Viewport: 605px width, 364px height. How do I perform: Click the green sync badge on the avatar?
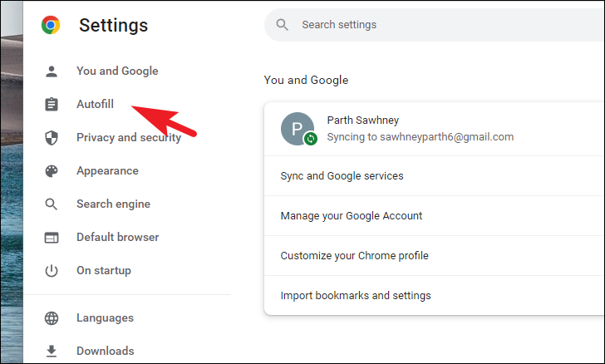311,139
